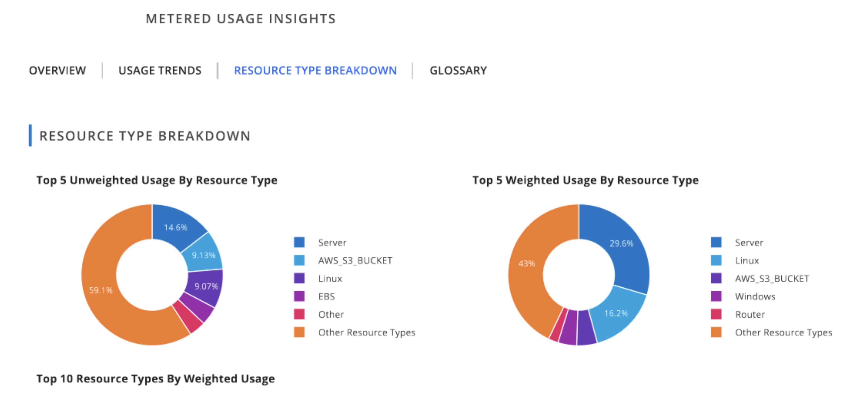Screen dimensions: 868x396
Task: Click 'Other' legend label in unweighted chart
Action: 331,314
